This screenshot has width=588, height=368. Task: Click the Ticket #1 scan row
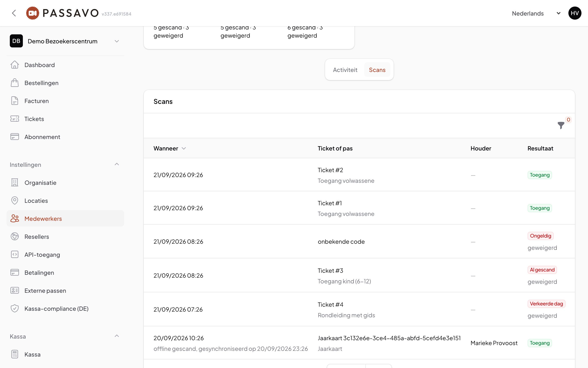coord(359,208)
